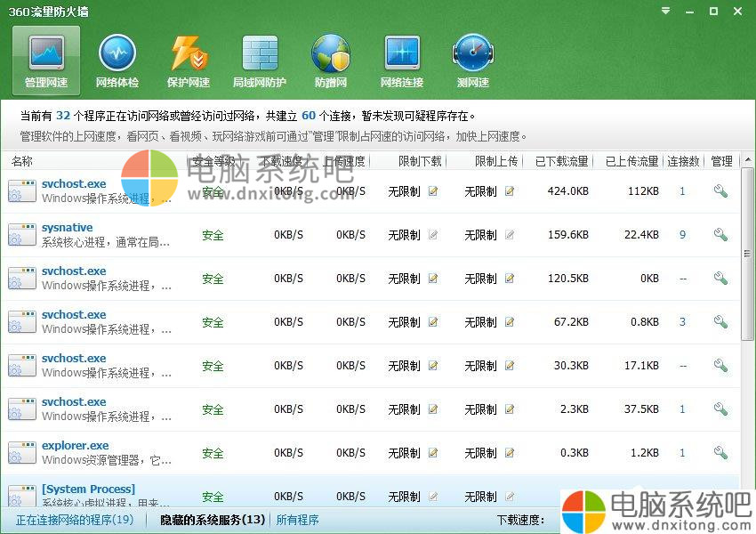Edit the download limit pencil for explorer.exe
This screenshot has width=756, height=534.
pyautogui.click(x=433, y=452)
